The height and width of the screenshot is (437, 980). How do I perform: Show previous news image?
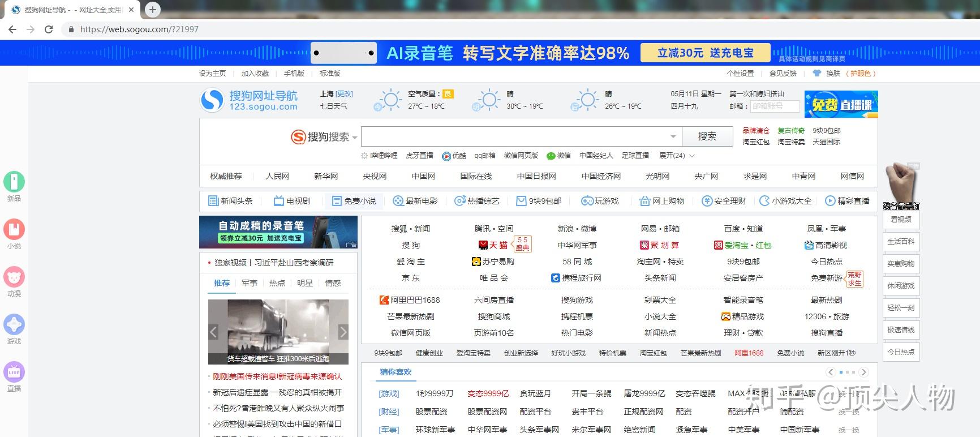pyautogui.click(x=213, y=332)
